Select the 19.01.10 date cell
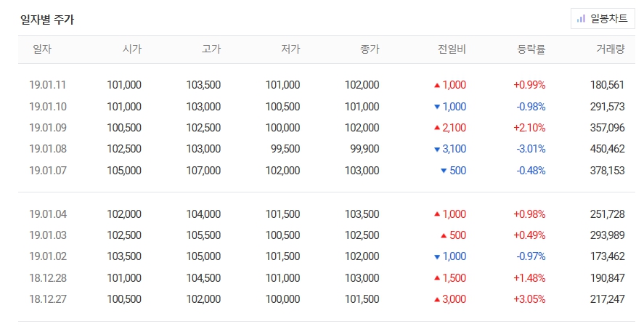This screenshot has width=644, height=329. (x=48, y=107)
